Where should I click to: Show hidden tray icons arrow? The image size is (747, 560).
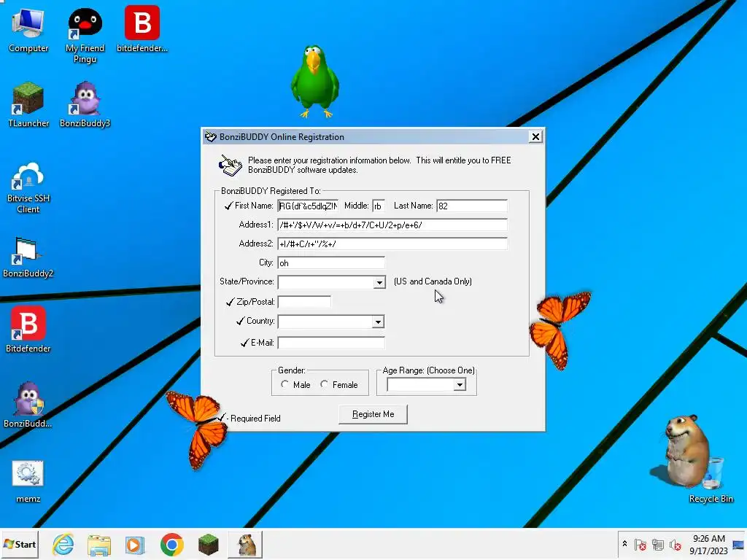coord(624,544)
